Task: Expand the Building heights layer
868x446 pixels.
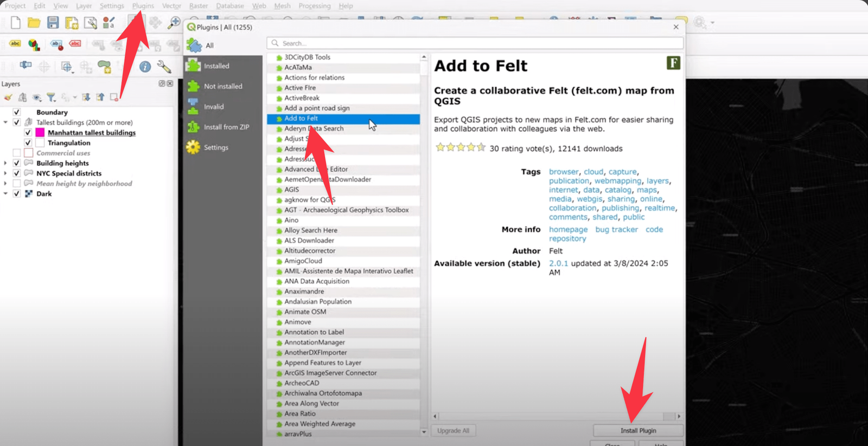Action: pyautogui.click(x=5, y=163)
